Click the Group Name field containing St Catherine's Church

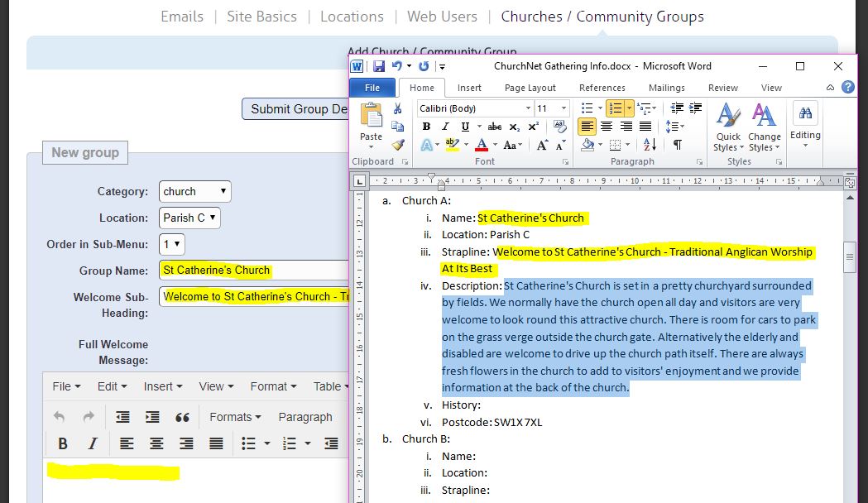(x=240, y=271)
